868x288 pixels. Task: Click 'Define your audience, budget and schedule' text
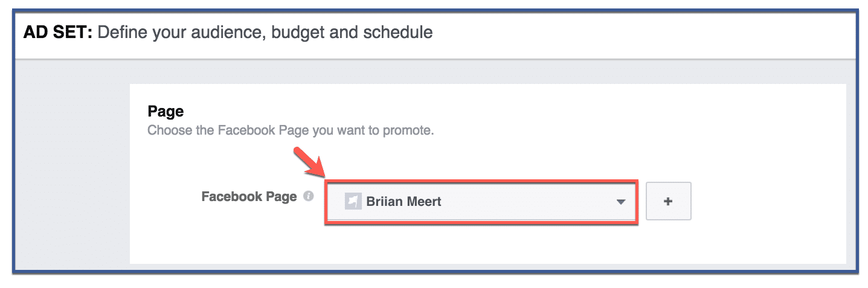pos(265,33)
